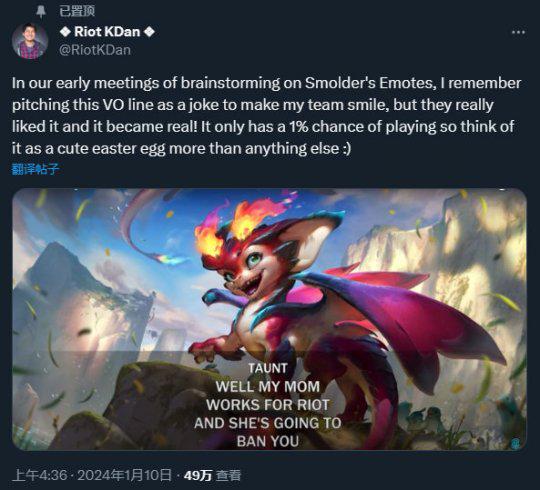Click the TAUNT caption in the image

pyautogui.click(x=268, y=368)
